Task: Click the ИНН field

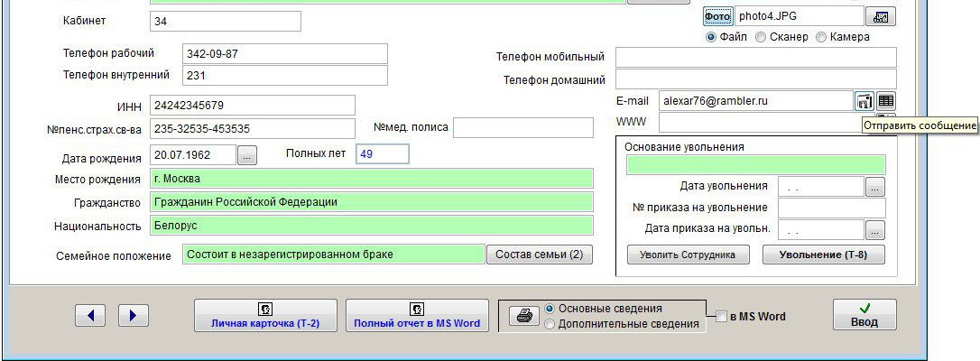Action: (253, 105)
